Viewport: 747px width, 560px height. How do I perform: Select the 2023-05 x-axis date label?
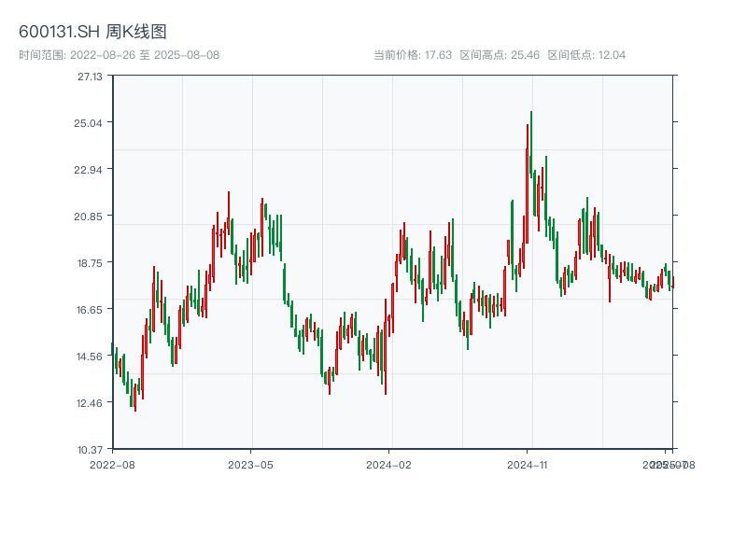pos(250,464)
